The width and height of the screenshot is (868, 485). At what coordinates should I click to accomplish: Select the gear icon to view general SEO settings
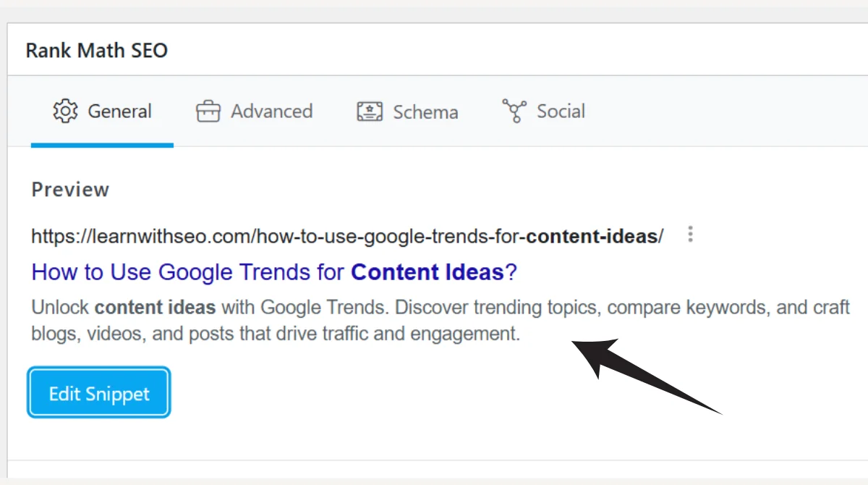65,111
